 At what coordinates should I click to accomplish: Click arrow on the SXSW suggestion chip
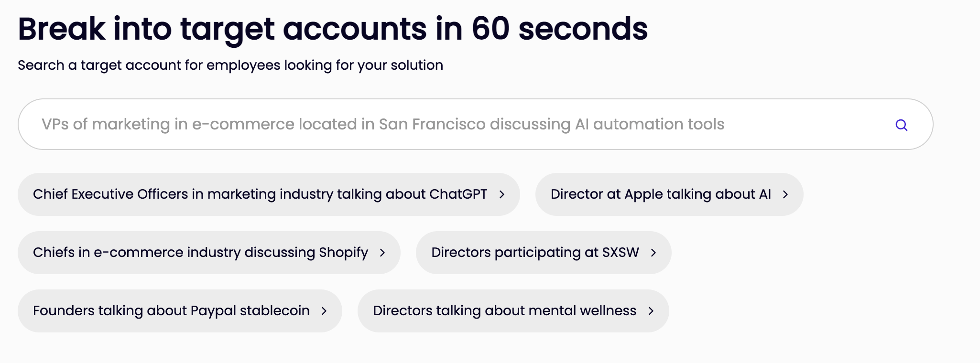653,253
